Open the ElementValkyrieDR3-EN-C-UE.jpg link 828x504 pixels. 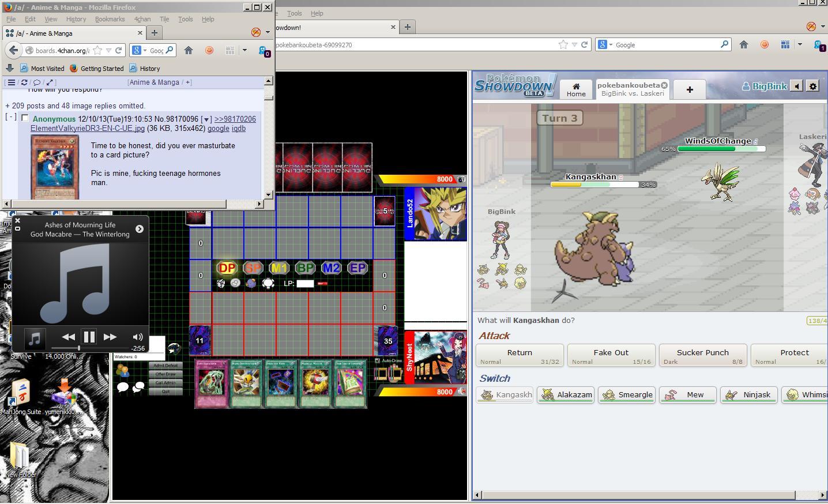[x=88, y=129]
